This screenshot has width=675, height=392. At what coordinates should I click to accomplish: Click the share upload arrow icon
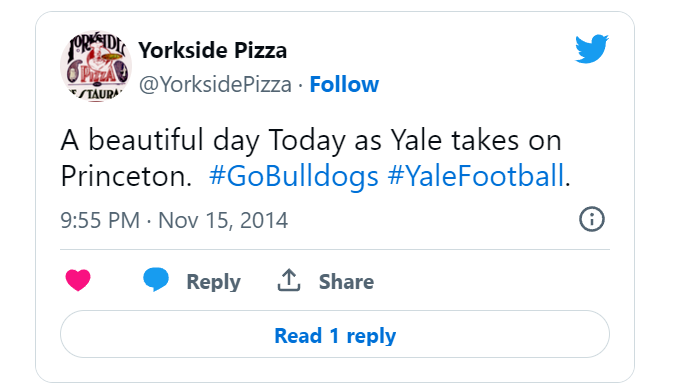click(x=288, y=280)
